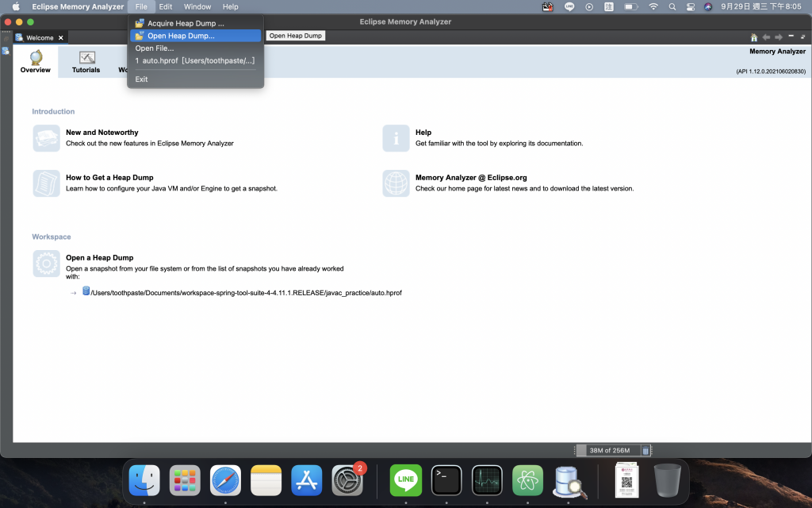Open the Overview page with globe icon
The height and width of the screenshot is (508, 812).
35,62
